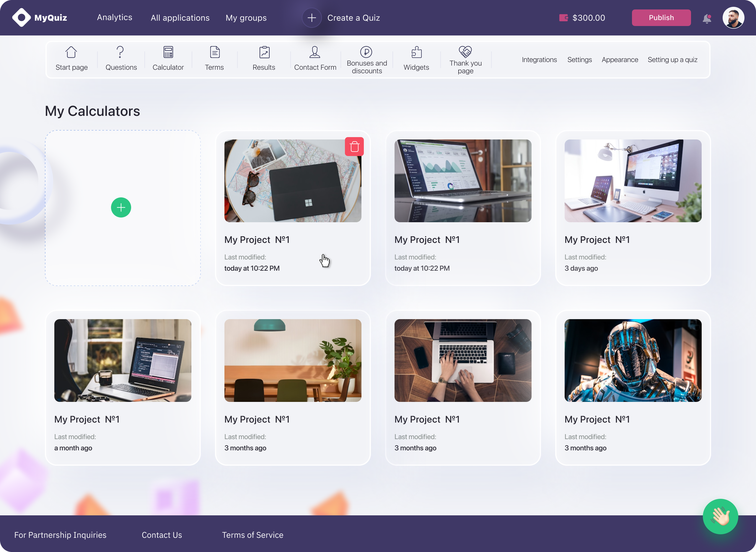Open the Terms of Service footer link
The width and height of the screenshot is (756, 552).
tap(252, 535)
